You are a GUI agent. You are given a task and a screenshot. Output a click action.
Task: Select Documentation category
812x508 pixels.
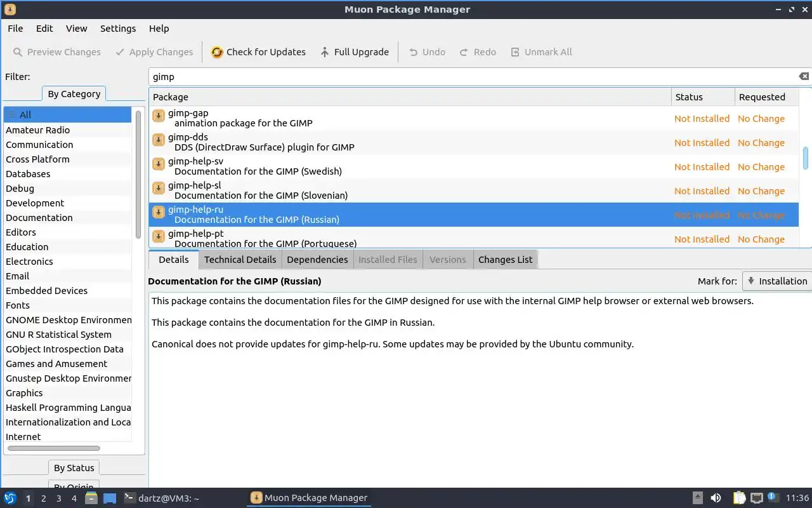pyautogui.click(x=68, y=217)
